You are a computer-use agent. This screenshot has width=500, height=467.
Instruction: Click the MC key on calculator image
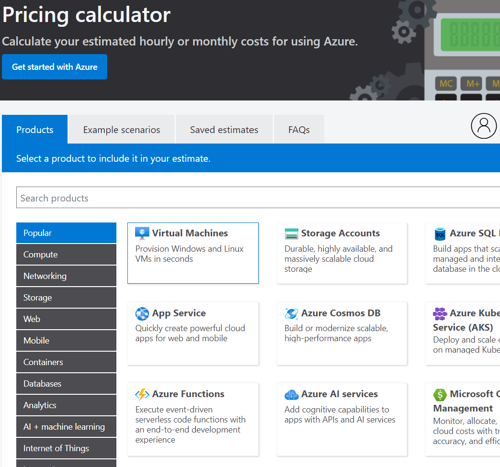point(446,83)
